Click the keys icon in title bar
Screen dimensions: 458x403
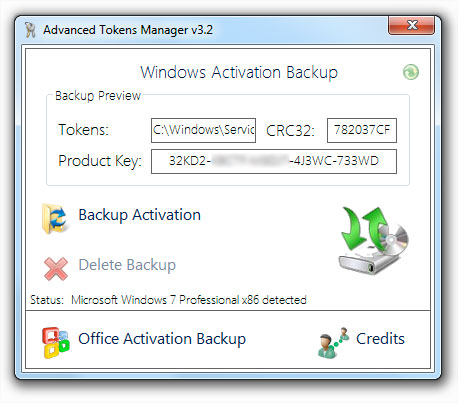click(x=30, y=30)
